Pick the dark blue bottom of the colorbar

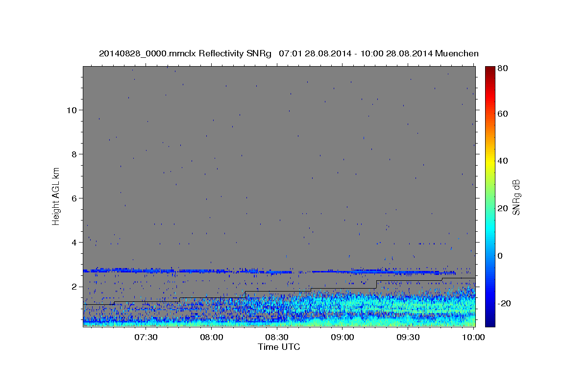(x=490, y=322)
